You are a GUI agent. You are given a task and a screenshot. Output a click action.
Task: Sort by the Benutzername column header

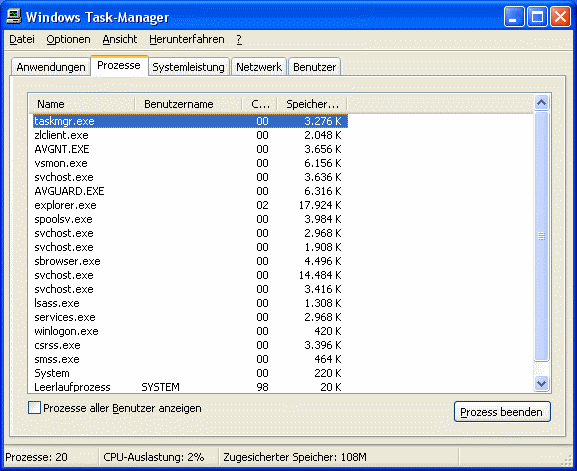pyautogui.click(x=188, y=104)
